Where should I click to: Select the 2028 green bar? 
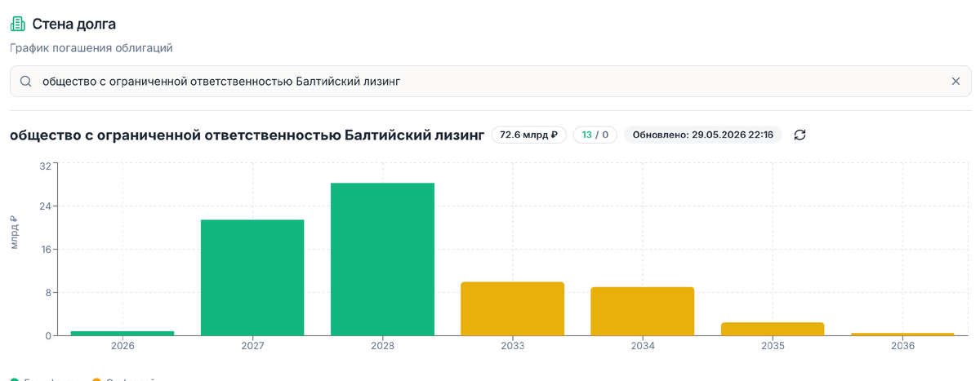(382, 259)
